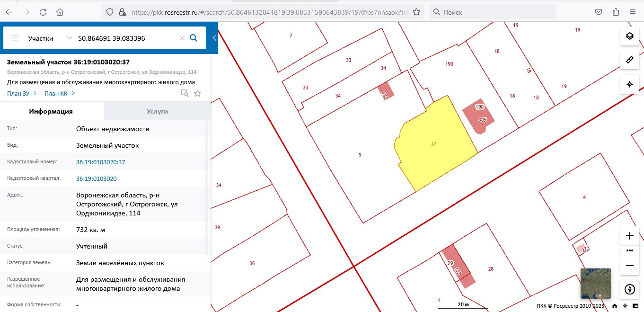Locate my position on map
This screenshot has width=644, height=312.
point(629,84)
